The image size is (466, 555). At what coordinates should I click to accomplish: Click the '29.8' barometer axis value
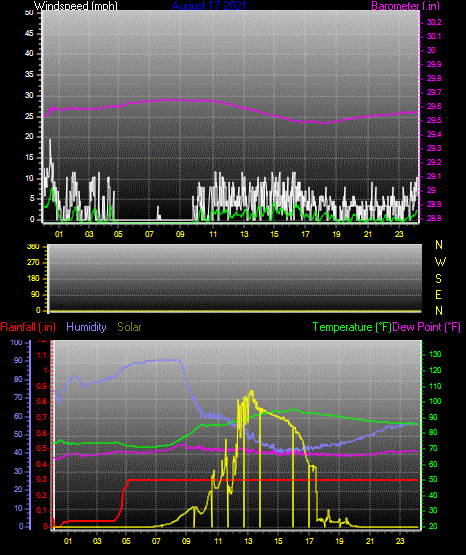(434, 79)
